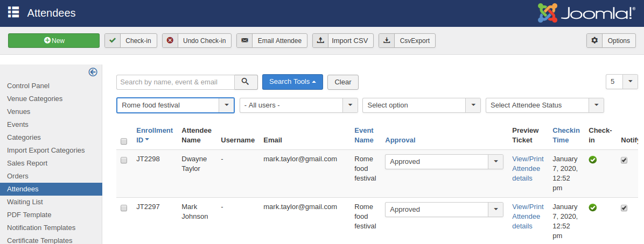Click the CsvExport download icon
Viewport: 644px width, 244px height.
coord(387,41)
